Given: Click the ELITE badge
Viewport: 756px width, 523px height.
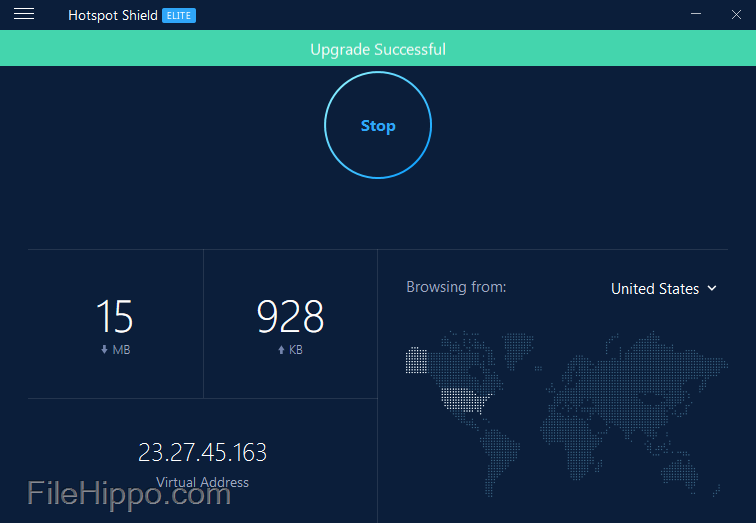Looking at the screenshot, I should (179, 15).
